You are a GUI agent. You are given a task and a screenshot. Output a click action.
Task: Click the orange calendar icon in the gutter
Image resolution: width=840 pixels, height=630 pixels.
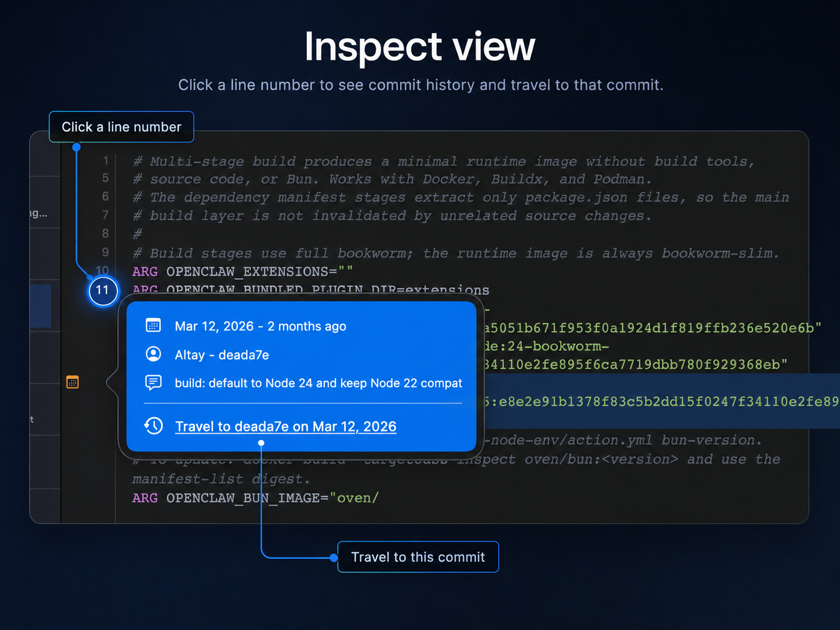coord(73,382)
